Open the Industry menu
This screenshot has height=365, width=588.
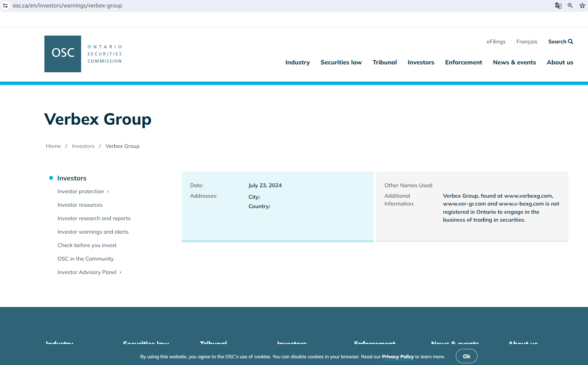pos(297,63)
